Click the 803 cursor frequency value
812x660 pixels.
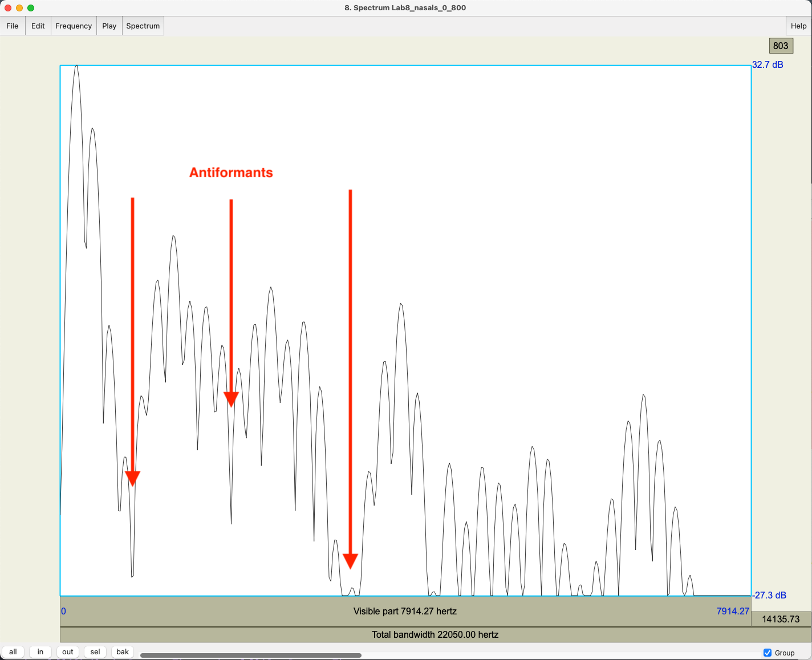781,46
